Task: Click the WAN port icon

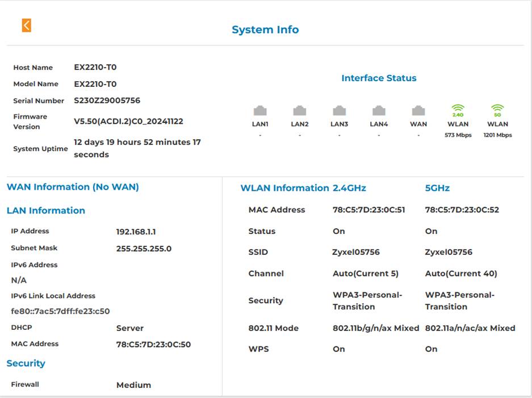Action: [418, 111]
